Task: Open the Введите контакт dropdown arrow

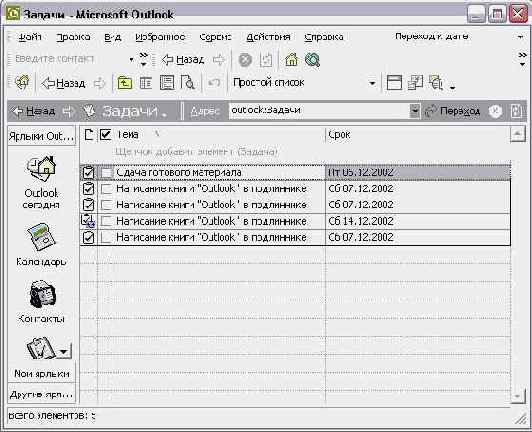Action: click(131, 60)
